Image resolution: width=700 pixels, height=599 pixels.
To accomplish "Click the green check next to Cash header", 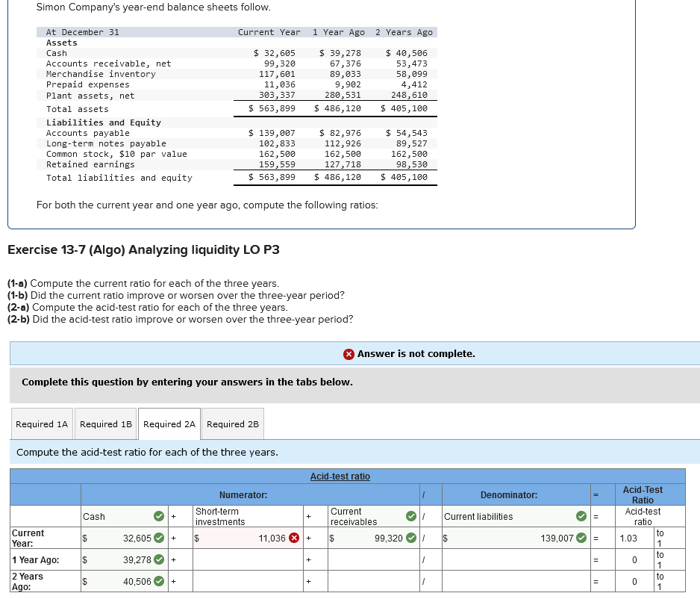I will 159,516.
